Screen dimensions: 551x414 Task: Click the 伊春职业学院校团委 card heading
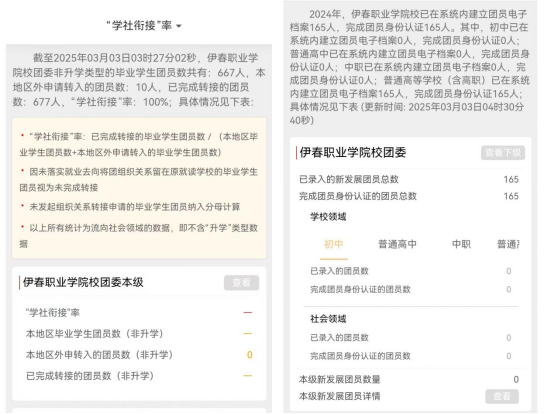click(353, 153)
